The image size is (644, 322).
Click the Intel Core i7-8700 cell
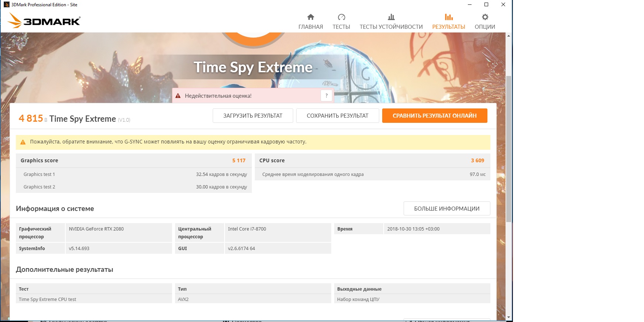278,232
